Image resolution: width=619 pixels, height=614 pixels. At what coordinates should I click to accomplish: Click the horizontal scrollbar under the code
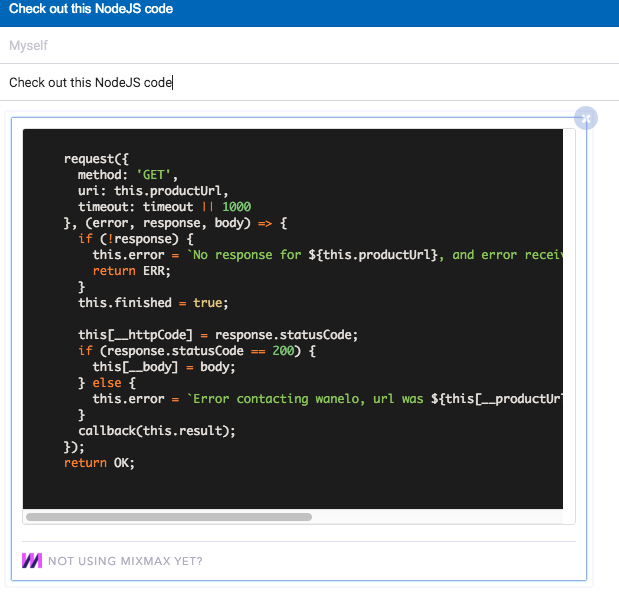pyautogui.click(x=168, y=517)
